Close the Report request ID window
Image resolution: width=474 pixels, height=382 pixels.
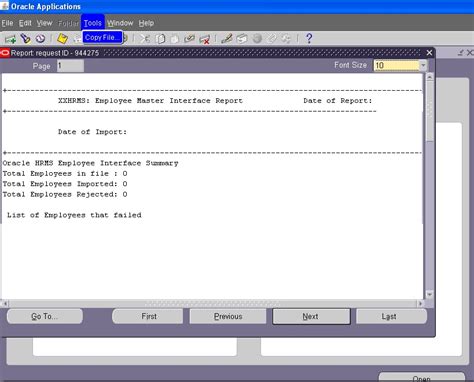pyautogui.click(x=429, y=53)
